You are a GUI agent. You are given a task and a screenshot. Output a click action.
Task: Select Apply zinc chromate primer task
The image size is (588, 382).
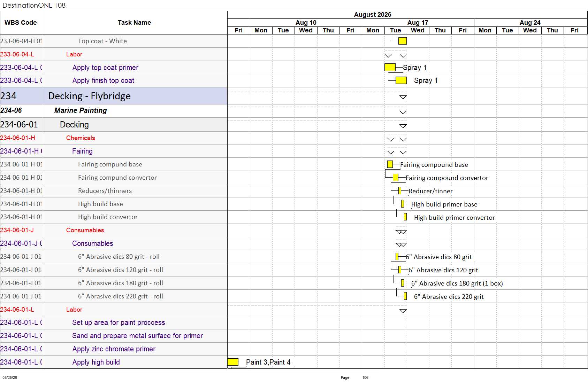(114, 349)
